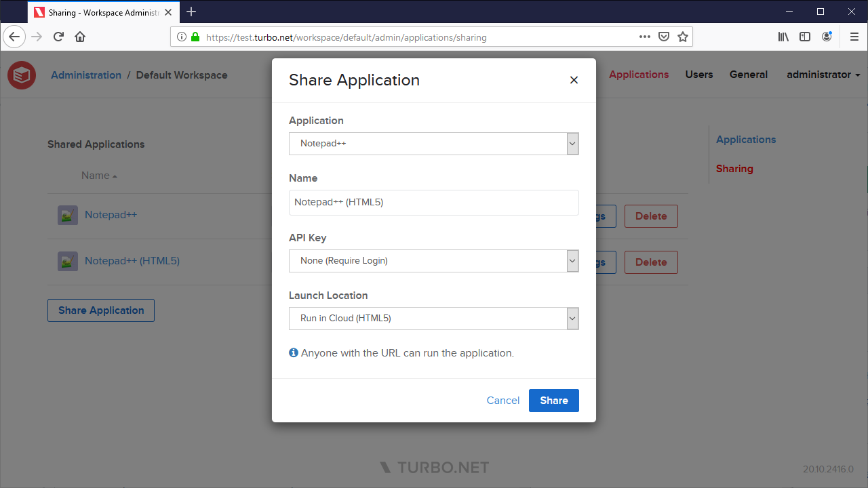The image size is (868, 488).
Task: Click the info icon next to the URL warning
Action: pos(293,352)
